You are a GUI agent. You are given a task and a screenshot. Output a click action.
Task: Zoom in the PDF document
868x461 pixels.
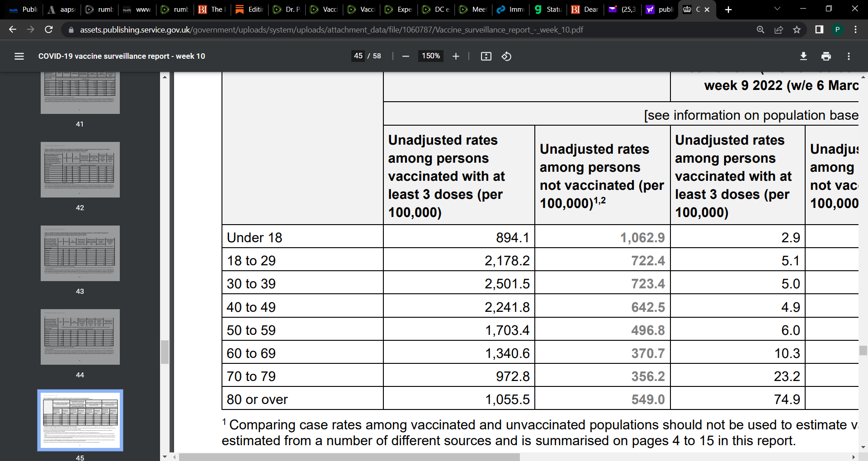pos(456,56)
